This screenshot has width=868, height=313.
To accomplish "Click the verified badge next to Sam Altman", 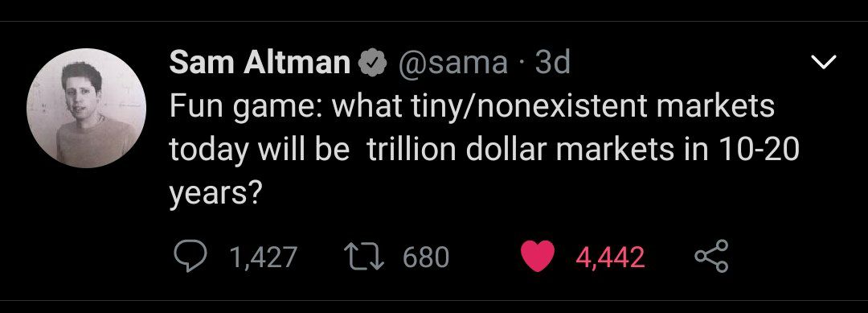I will tap(373, 63).
